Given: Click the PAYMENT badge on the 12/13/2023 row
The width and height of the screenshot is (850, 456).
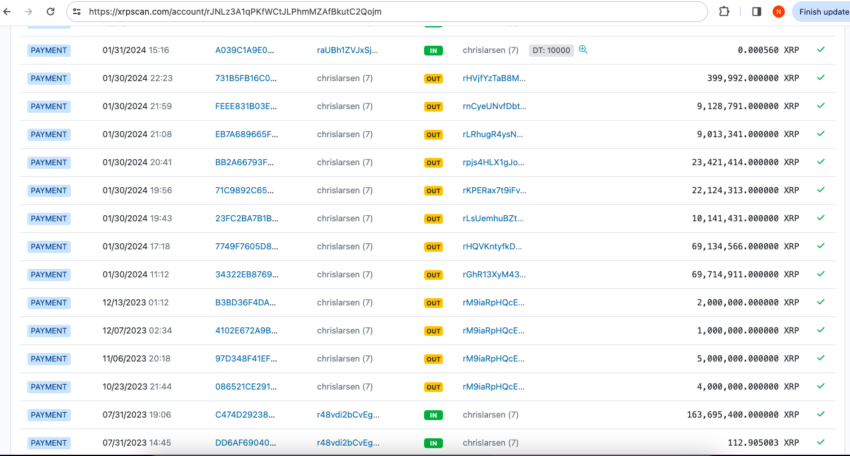Looking at the screenshot, I should tap(49, 302).
